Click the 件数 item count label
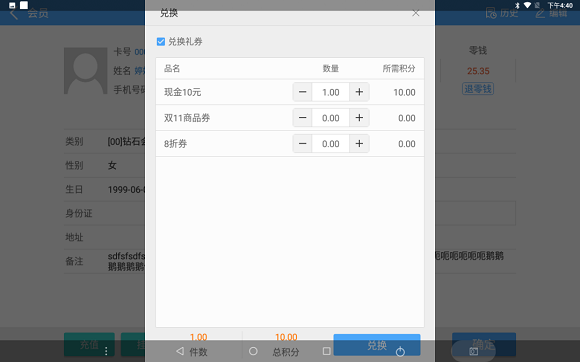 pos(198,352)
